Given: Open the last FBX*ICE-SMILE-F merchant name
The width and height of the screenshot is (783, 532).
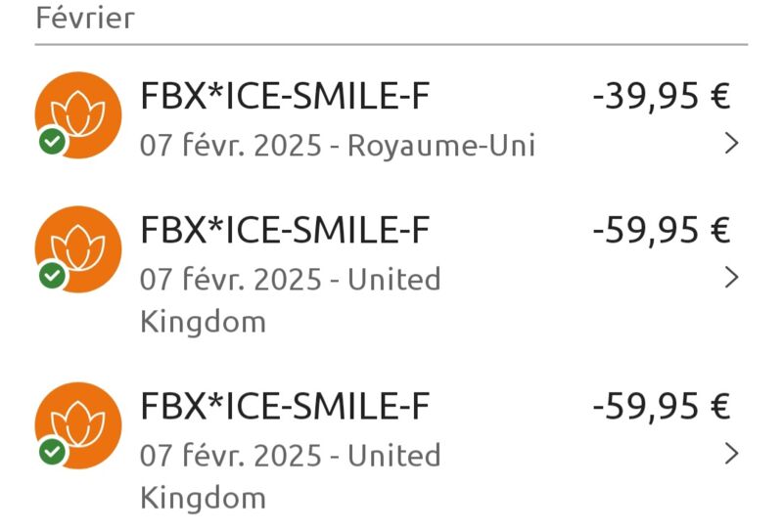Looking at the screenshot, I should tap(285, 406).
